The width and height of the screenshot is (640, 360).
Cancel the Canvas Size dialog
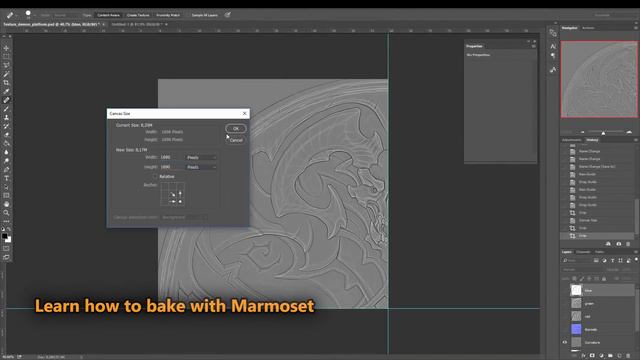[236, 140]
